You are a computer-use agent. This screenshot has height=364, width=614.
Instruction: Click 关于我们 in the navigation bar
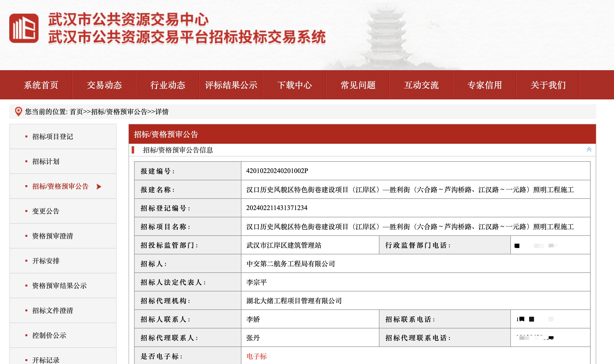click(x=548, y=85)
